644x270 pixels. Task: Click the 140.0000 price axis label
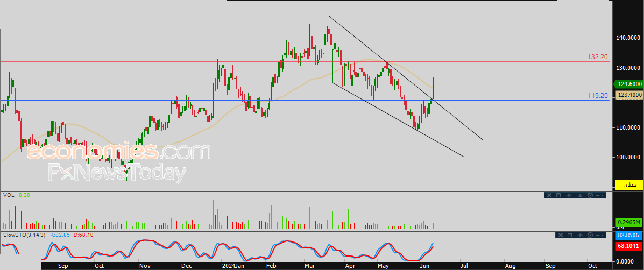[628, 38]
